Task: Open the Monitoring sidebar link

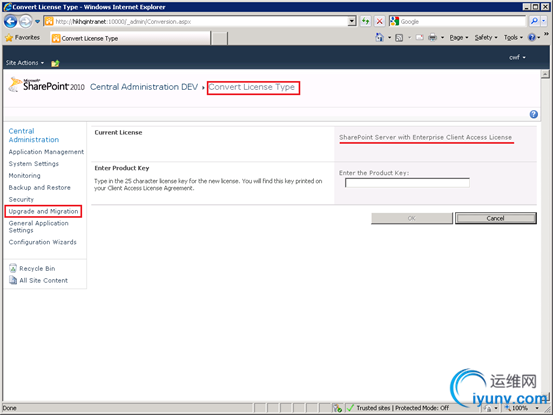Action: 24,176
